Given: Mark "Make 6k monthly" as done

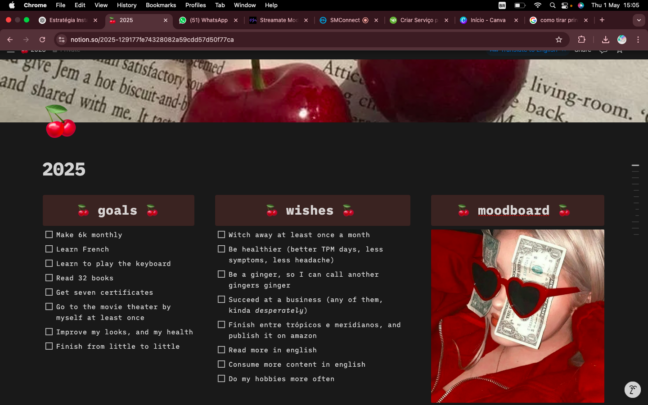Looking at the screenshot, I should [49, 235].
